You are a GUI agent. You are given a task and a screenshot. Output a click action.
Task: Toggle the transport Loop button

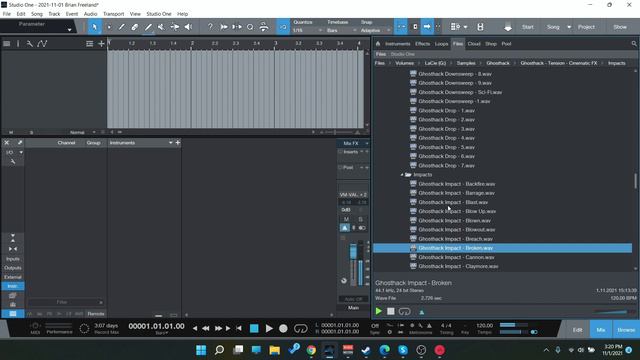tap(300, 329)
